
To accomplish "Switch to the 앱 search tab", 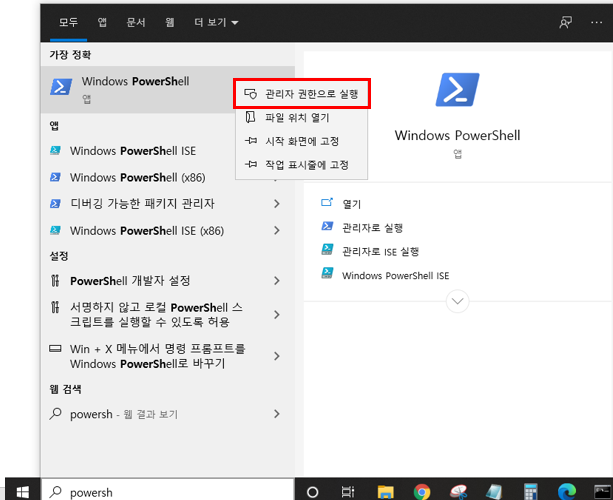I will pos(102,22).
